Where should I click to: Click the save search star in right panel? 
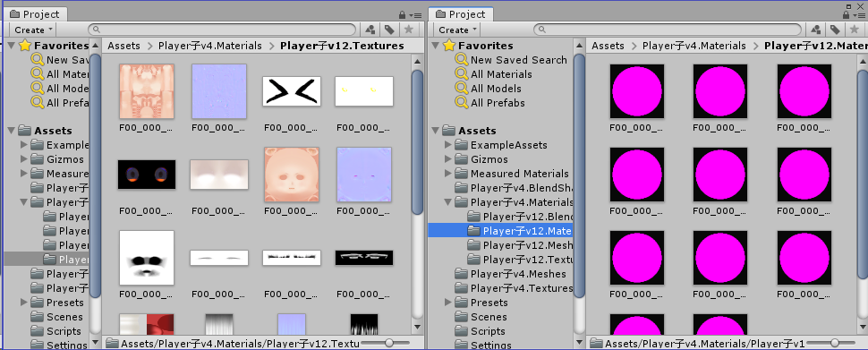tap(854, 30)
